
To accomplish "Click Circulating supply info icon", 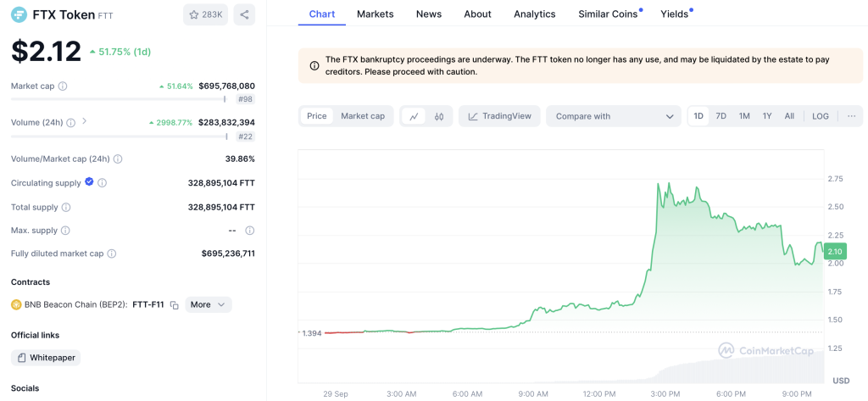I will click(x=102, y=183).
